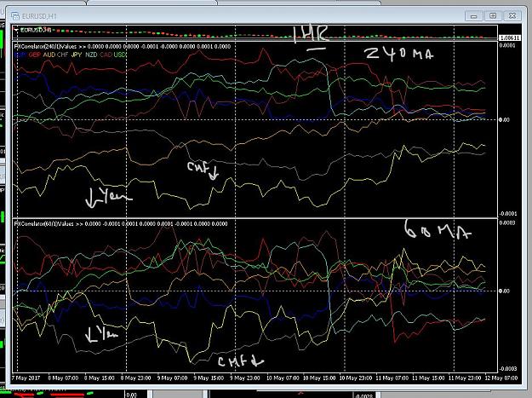The width and height of the screenshot is (532, 398).
Task: Click the EUR currency legend label
Action: 20,55
